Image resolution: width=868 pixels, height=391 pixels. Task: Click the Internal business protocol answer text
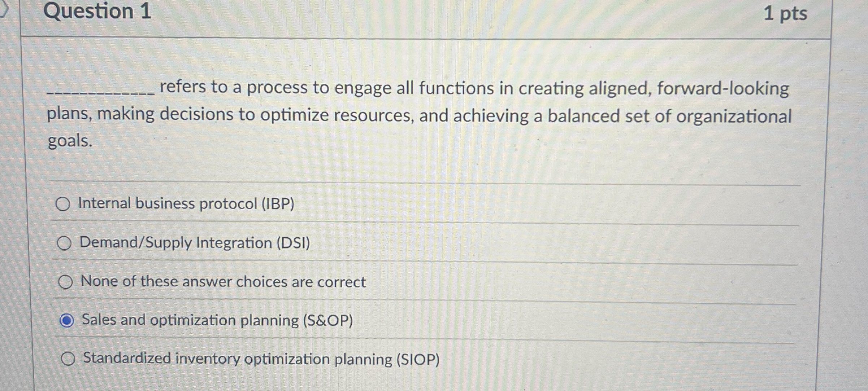tap(185, 204)
